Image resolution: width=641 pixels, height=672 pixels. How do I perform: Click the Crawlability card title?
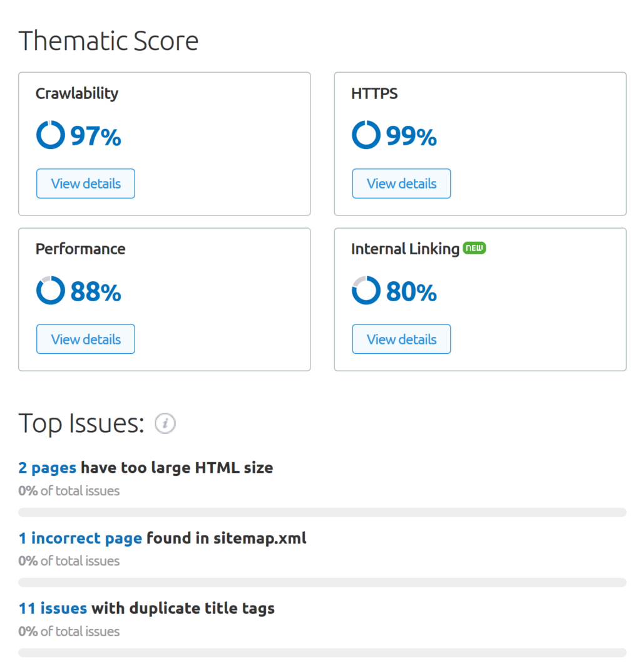click(x=76, y=93)
